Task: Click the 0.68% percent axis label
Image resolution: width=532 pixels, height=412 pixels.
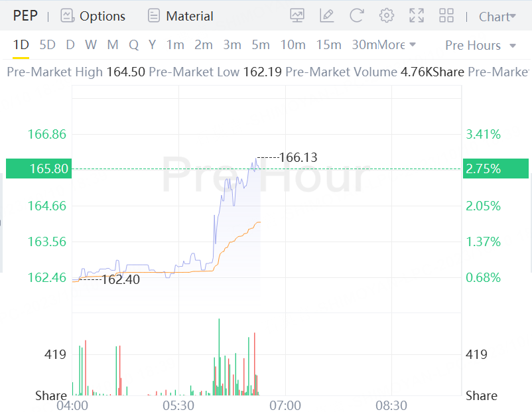Action: pos(483,277)
